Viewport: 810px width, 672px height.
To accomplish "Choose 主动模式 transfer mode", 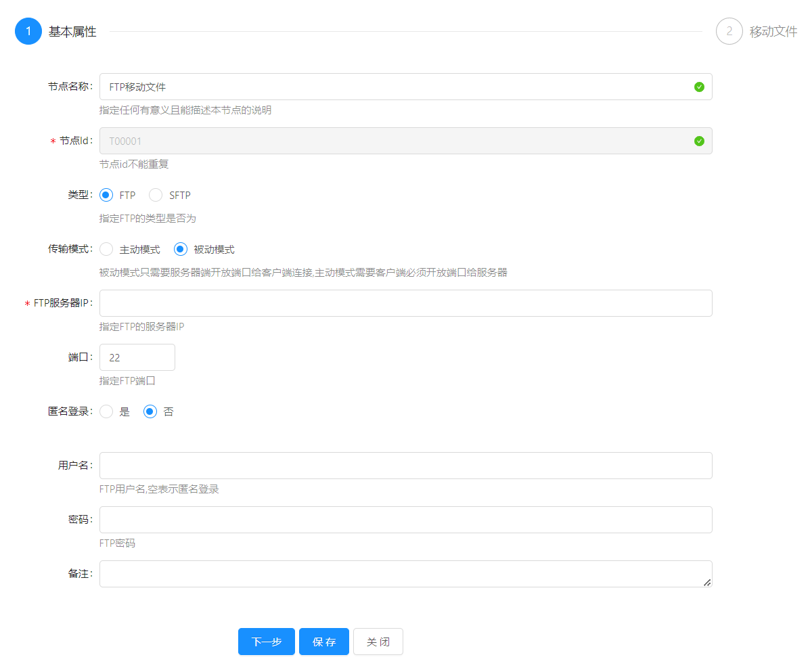I will coord(106,249).
